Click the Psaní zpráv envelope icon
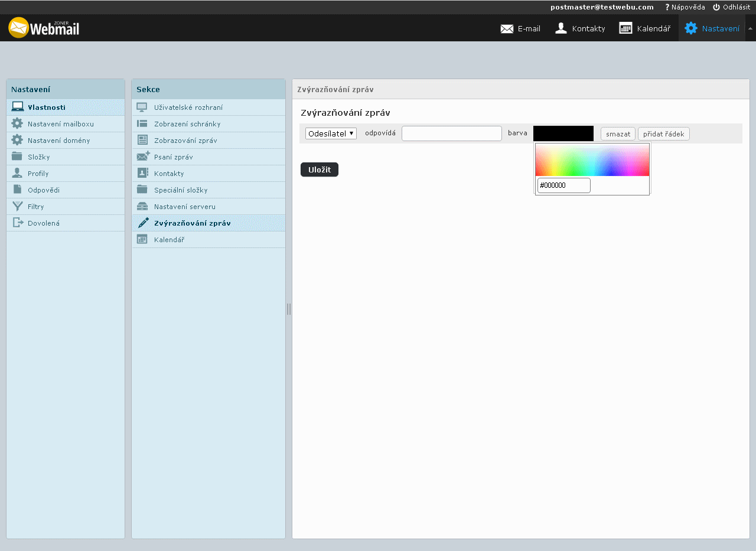 click(x=143, y=157)
